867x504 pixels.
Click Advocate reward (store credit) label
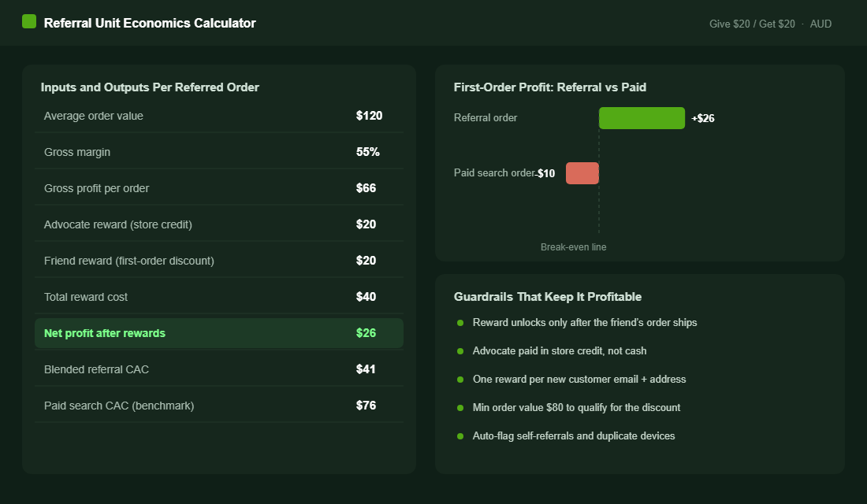point(117,224)
